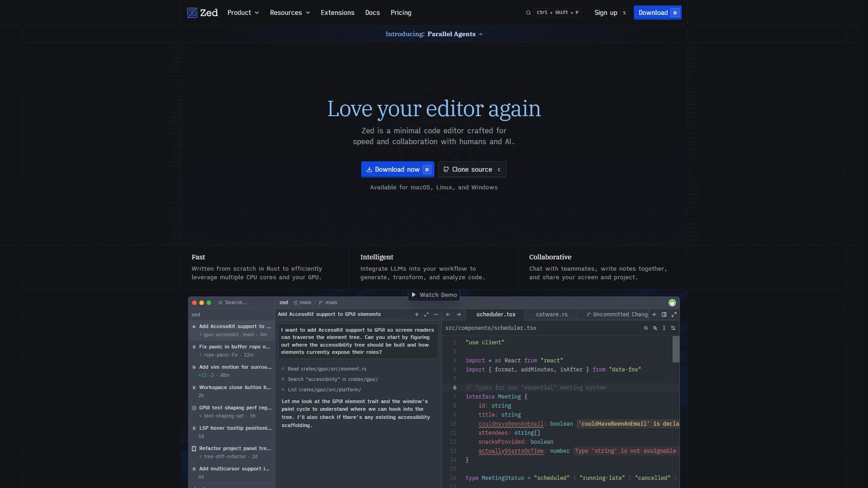Viewport: 868px width, 488px height.
Task: Open a new tab with the plus icon beside Uncommitted Changes
Action: (654, 314)
